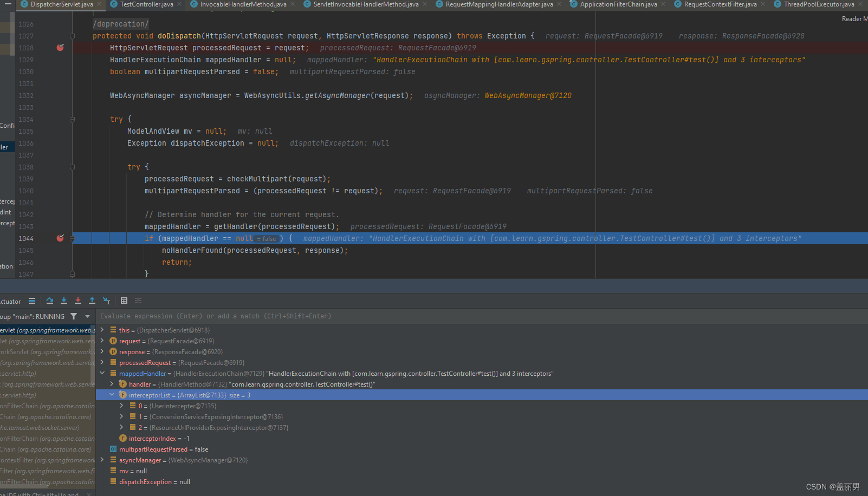Show execution point in debugger toolbar
The width and height of the screenshot is (868, 496).
click(x=32, y=301)
